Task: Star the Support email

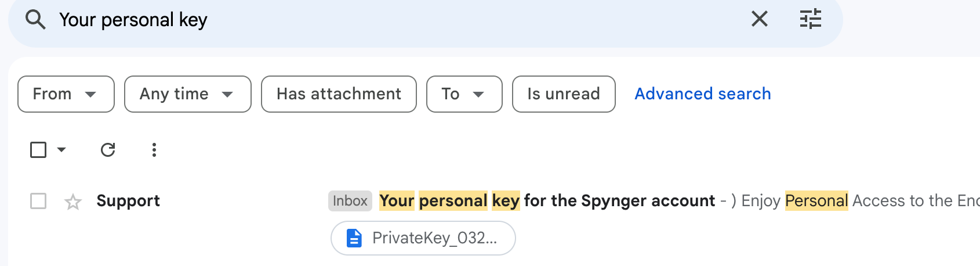Action: point(73,202)
